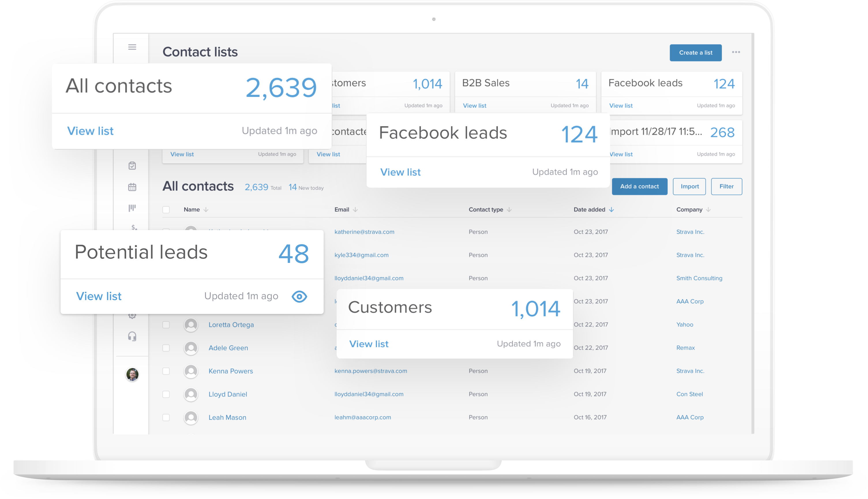The image size is (868, 499).
Task: Sort the Email column arrow
Action: (355, 210)
